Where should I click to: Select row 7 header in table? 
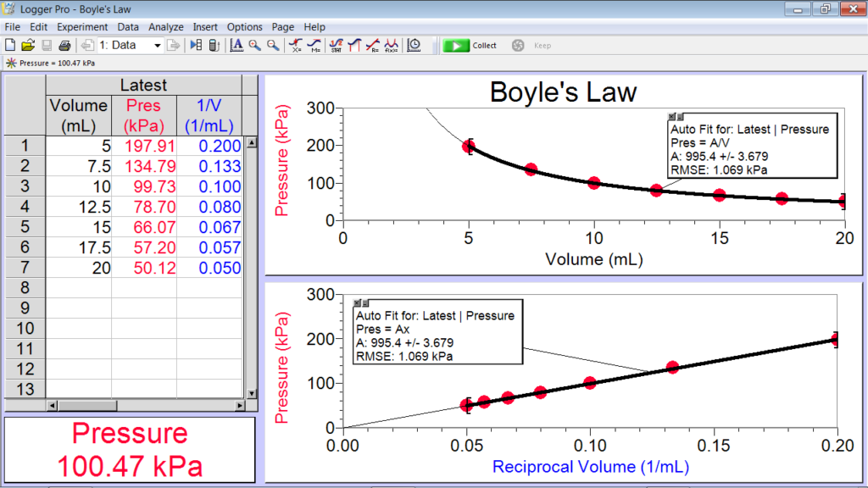[x=25, y=268]
